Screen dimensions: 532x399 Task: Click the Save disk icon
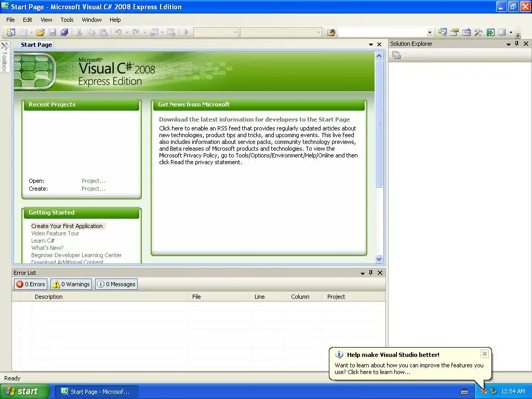click(x=52, y=32)
